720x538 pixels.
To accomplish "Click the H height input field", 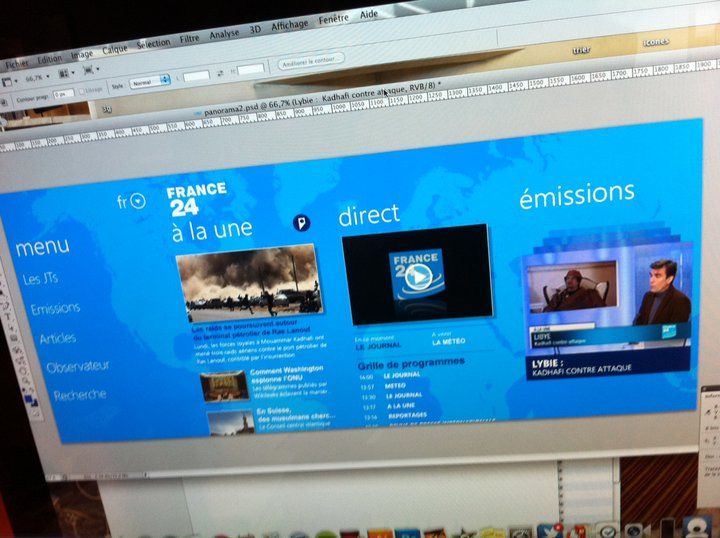I will 251,69.
